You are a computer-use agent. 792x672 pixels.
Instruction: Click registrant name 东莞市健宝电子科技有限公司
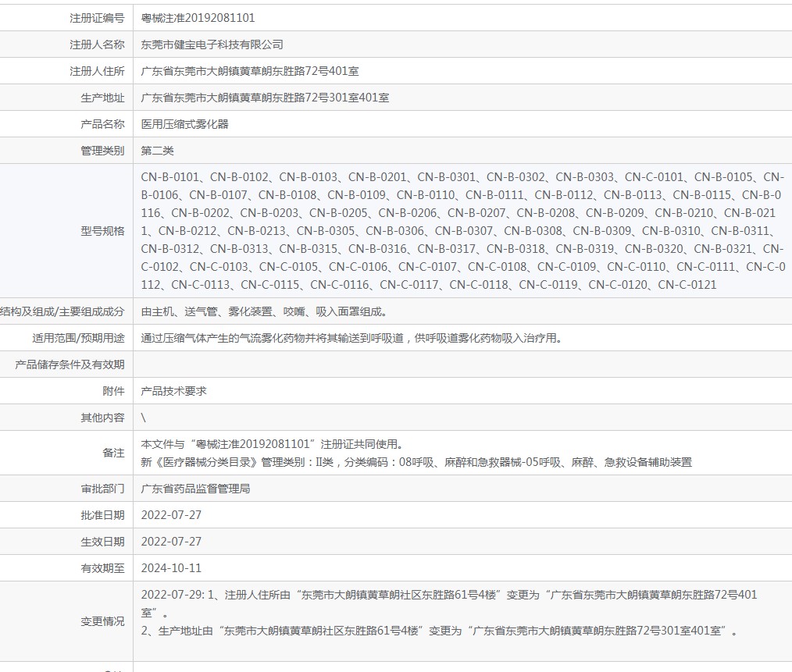212,44
